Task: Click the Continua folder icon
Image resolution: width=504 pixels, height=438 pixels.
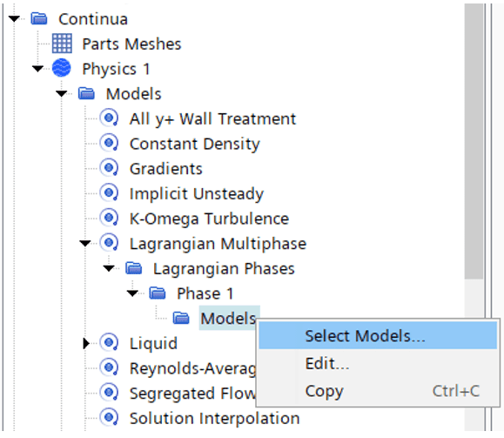Action: [x=39, y=18]
